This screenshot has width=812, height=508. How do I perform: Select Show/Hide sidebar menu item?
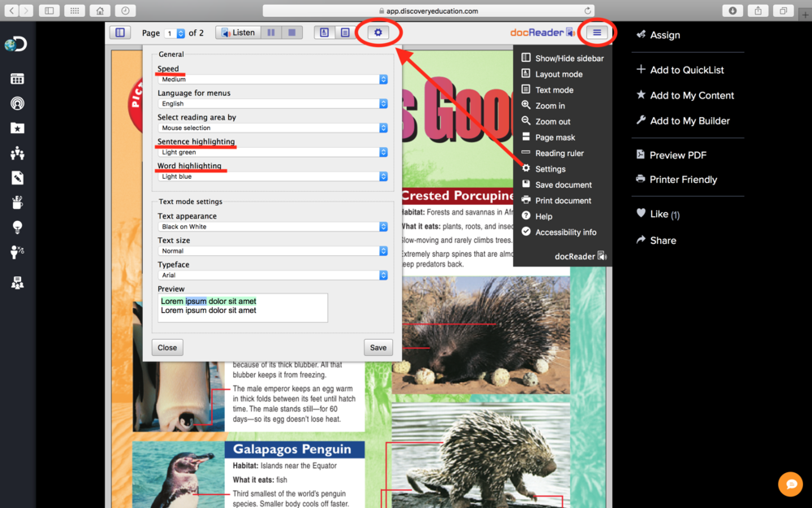(x=563, y=58)
